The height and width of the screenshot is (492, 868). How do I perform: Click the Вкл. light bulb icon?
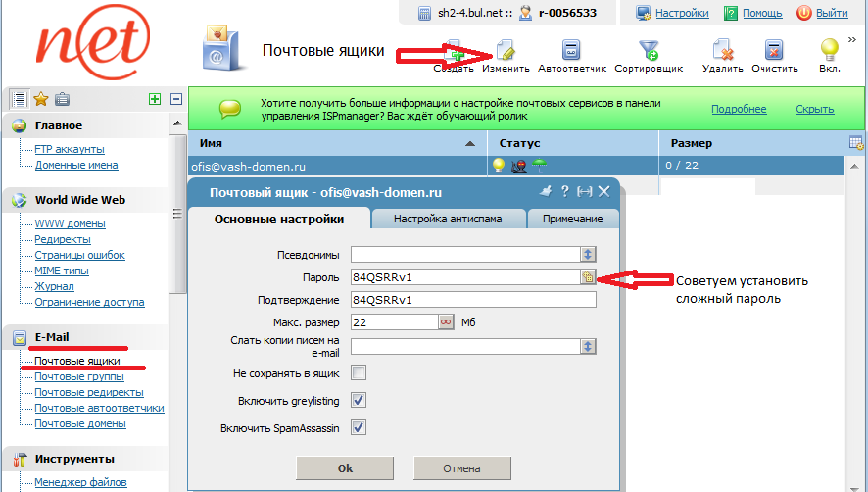coord(829,50)
